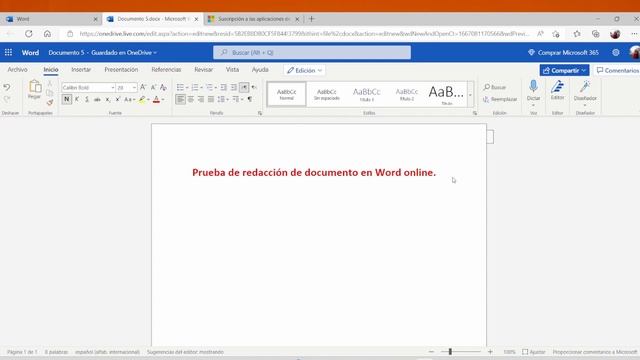
Task: Apply red font color
Action: tap(156, 99)
